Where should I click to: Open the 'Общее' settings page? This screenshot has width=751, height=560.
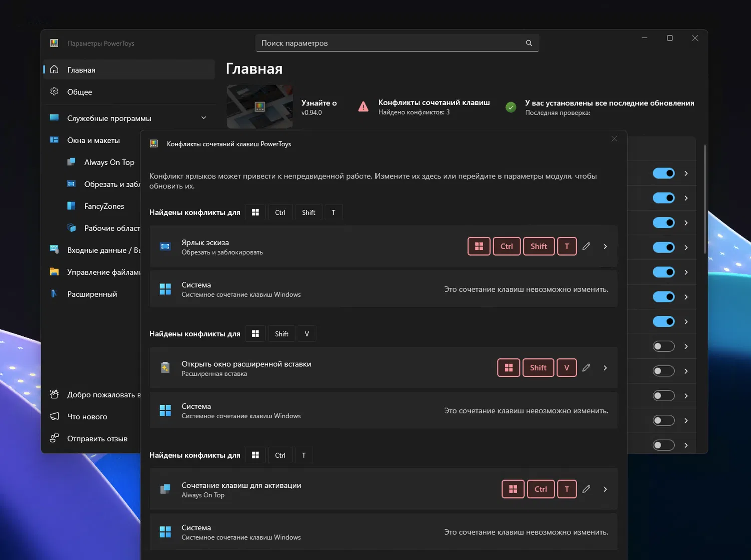click(x=129, y=92)
